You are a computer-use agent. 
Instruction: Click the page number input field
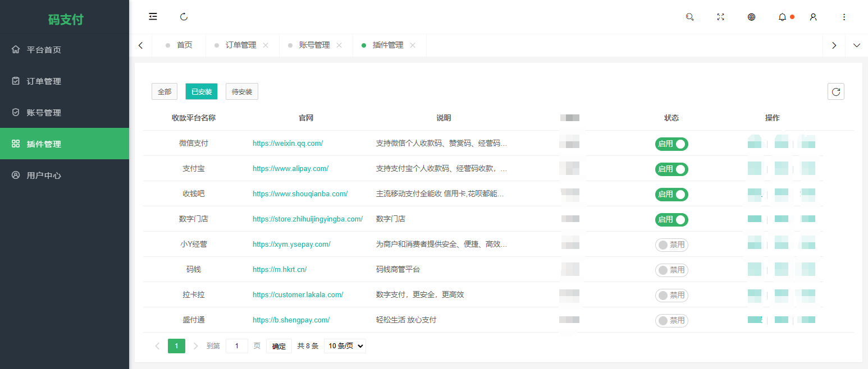point(236,346)
